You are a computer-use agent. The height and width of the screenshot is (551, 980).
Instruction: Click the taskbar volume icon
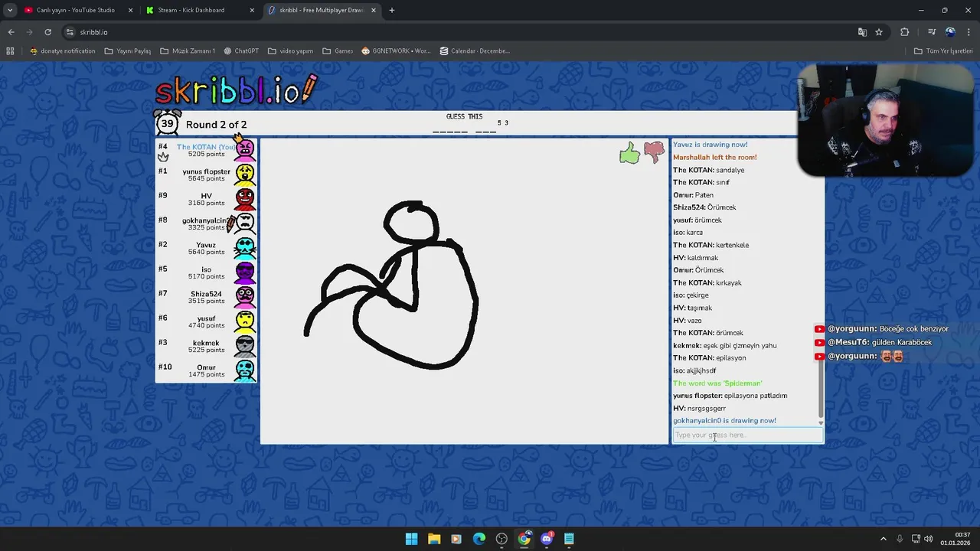click(928, 539)
